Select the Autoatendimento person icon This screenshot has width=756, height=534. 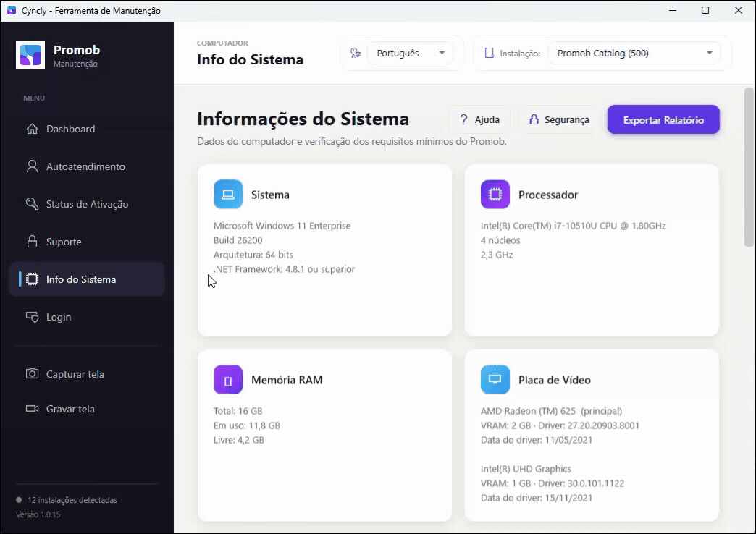[33, 166]
